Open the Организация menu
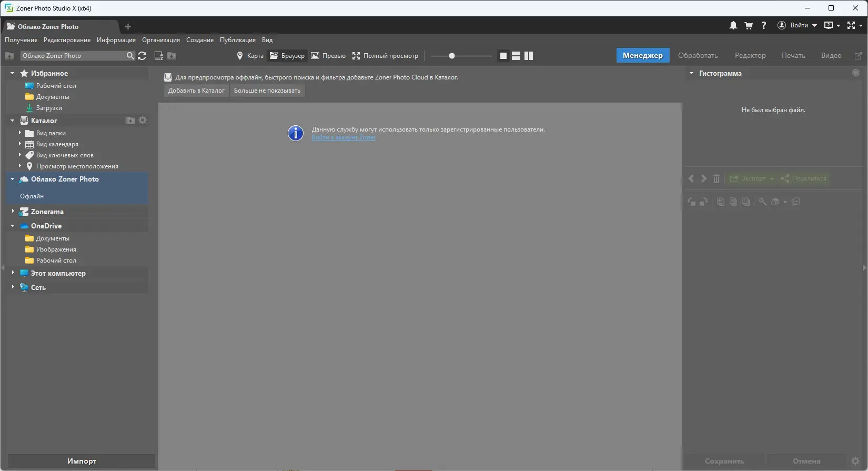This screenshot has height=471, width=868. pos(161,40)
